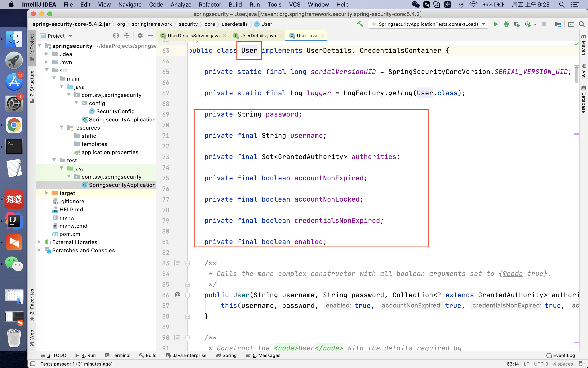Click the inspections green checkmark indicator
Viewport: 588px width, 368px height.
pos(576,44)
